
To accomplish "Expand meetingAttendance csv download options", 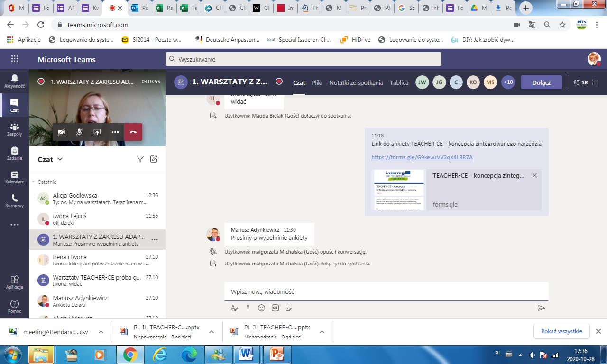I will (x=101, y=332).
